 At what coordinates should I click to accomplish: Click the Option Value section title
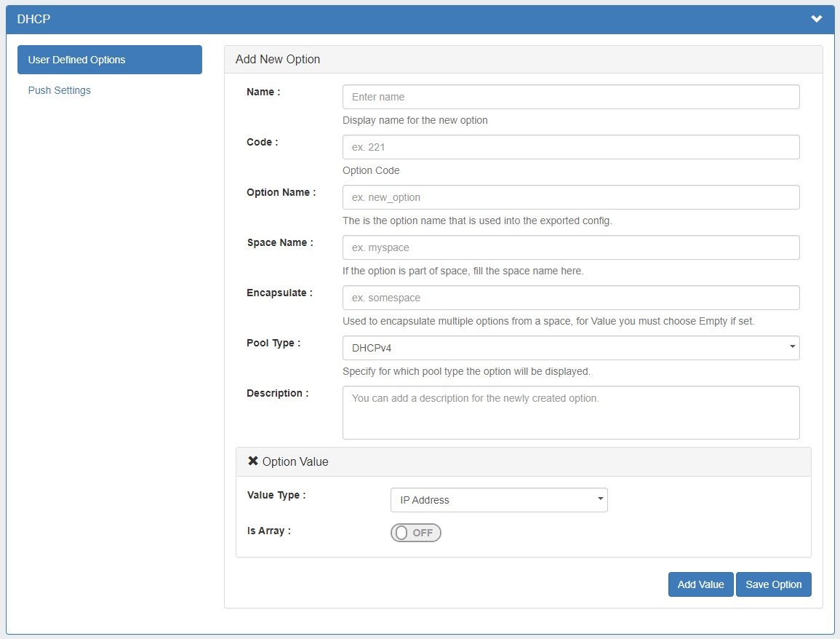295,461
